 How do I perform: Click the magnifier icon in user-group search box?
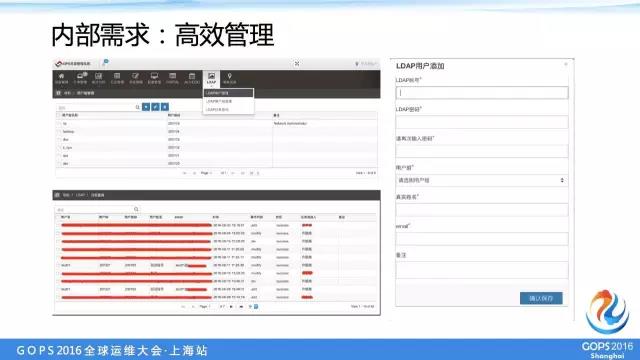(138, 107)
